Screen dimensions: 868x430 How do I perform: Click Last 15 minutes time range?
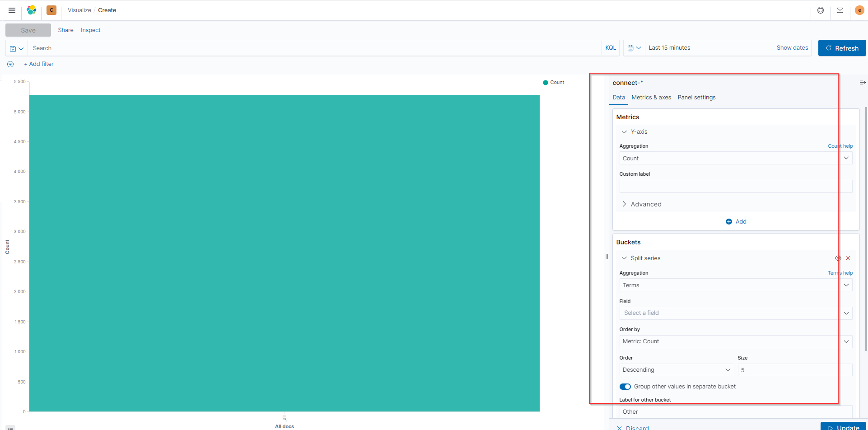tap(669, 48)
